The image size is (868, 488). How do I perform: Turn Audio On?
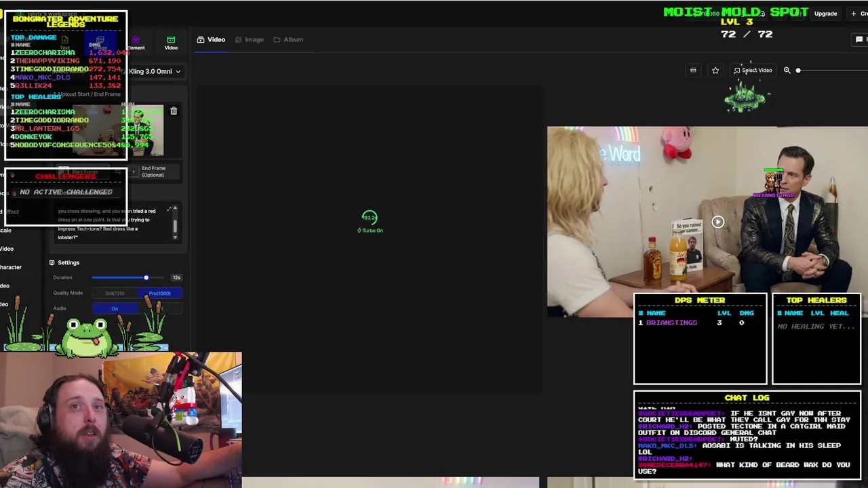pyautogui.click(x=115, y=309)
